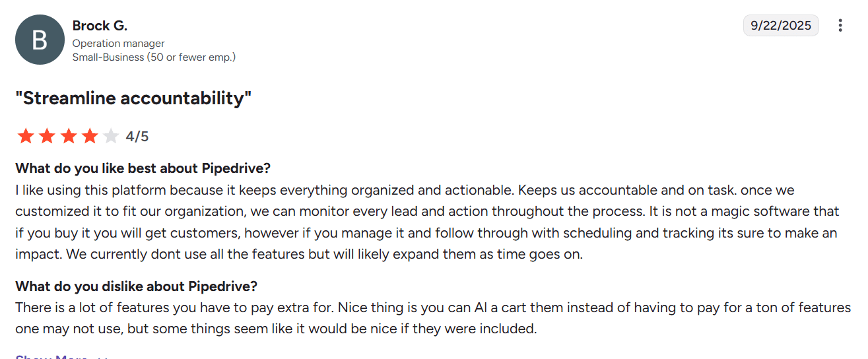
Task: Click the 'Small-Business (50 or fewer emp.)' label
Action: tap(154, 57)
